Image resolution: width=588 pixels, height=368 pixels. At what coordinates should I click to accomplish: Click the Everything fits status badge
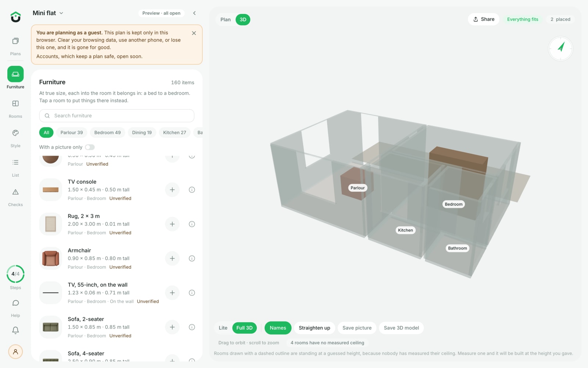(x=523, y=20)
